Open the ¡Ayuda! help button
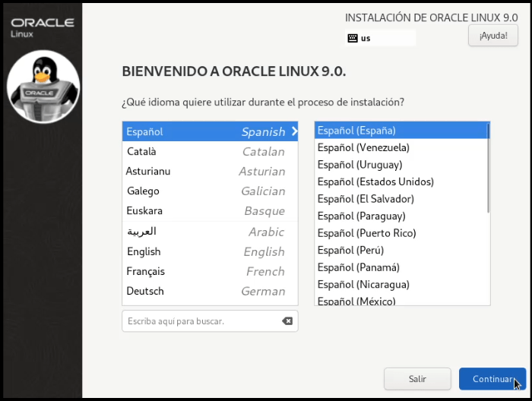The width and height of the screenshot is (532, 401). 493,36
